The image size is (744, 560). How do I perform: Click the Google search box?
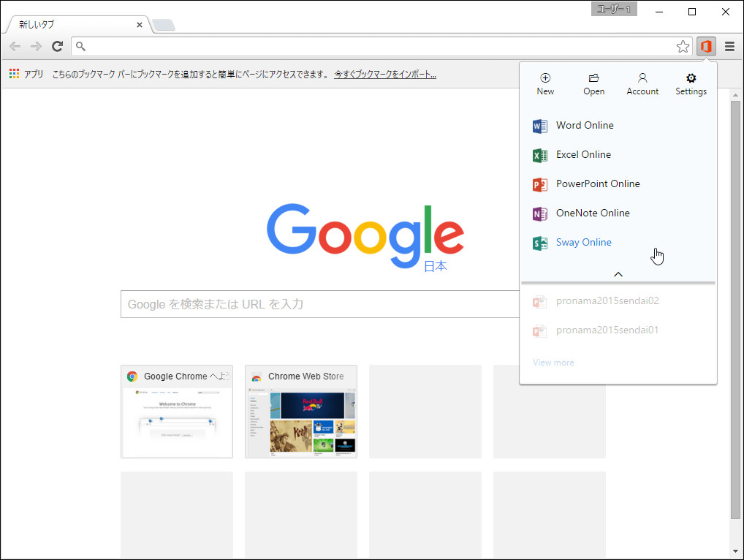click(x=320, y=304)
